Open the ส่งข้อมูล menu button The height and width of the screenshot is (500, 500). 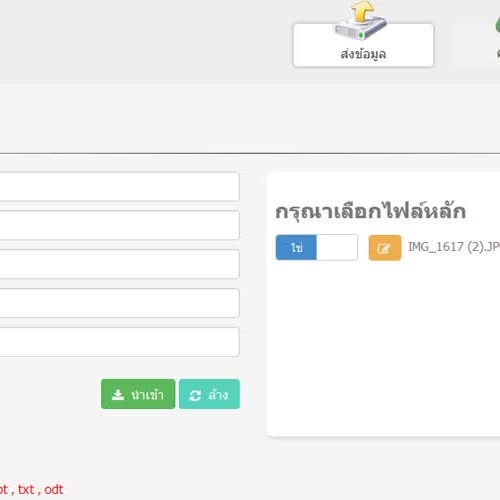point(363,45)
